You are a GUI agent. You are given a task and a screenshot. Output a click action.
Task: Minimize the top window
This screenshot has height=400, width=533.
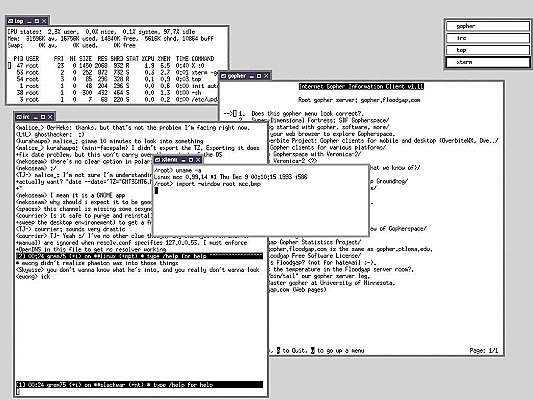29,21
